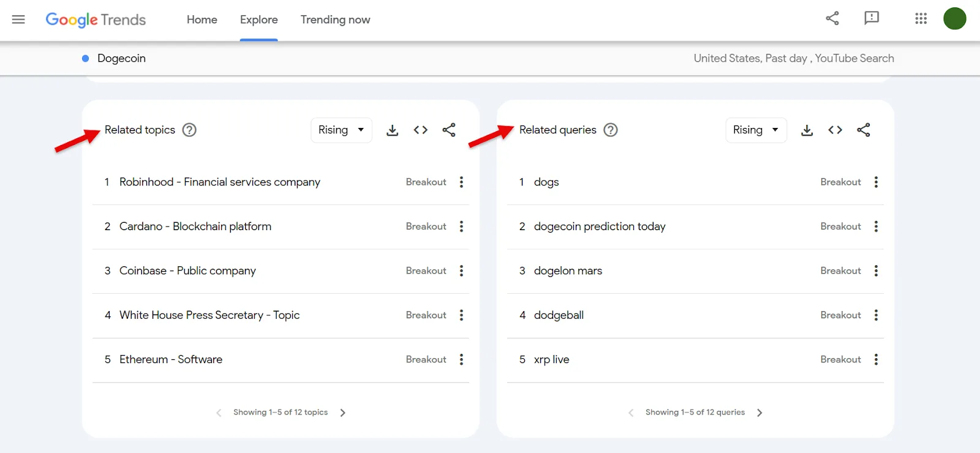The width and height of the screenshot is (980, 453).
Task: Click Showing 1–5 of 12 topics text
Action: (281, 413)
